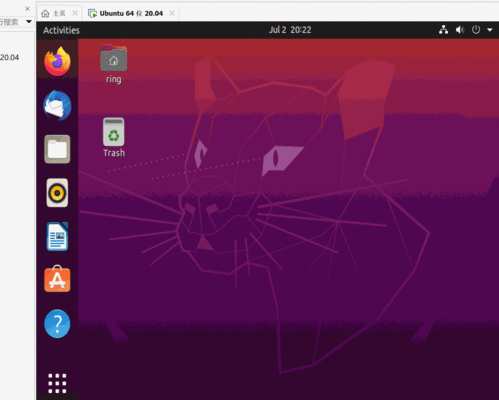Viewport: 499px width, 400px height.
Task: Open the Jul 2 20:22 clock menu
Action: tap(290, 30)
